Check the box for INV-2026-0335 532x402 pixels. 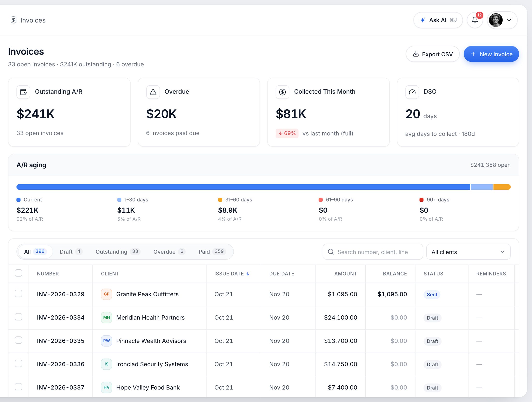[18, 340]
